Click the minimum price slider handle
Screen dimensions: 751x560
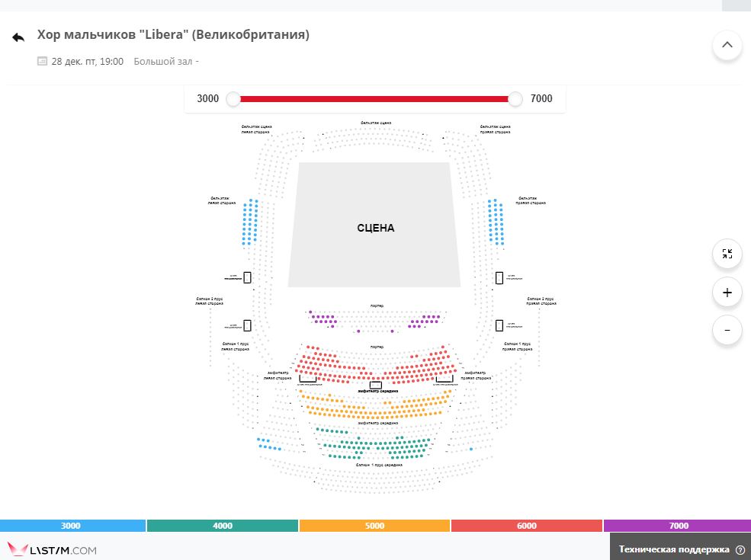click(x=233, y=99)
